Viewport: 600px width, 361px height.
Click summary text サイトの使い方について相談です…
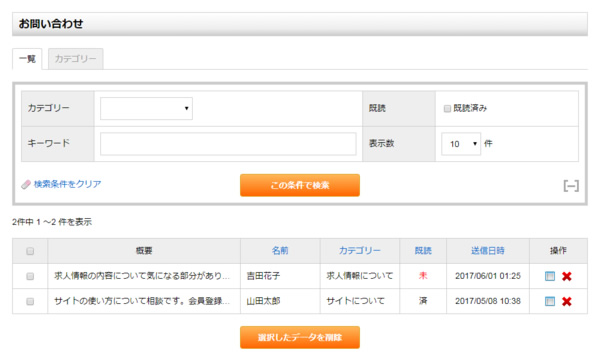[x=142, y=301]
